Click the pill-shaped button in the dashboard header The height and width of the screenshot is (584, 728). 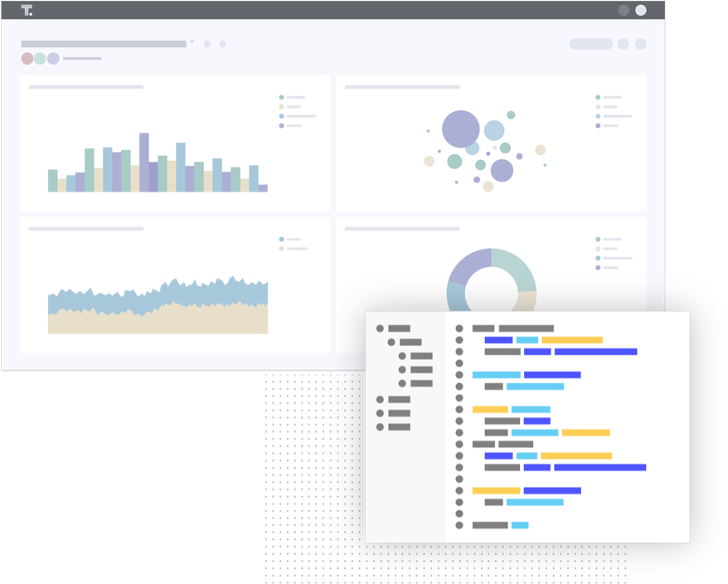pyautogui.click(x=591, y=44)
